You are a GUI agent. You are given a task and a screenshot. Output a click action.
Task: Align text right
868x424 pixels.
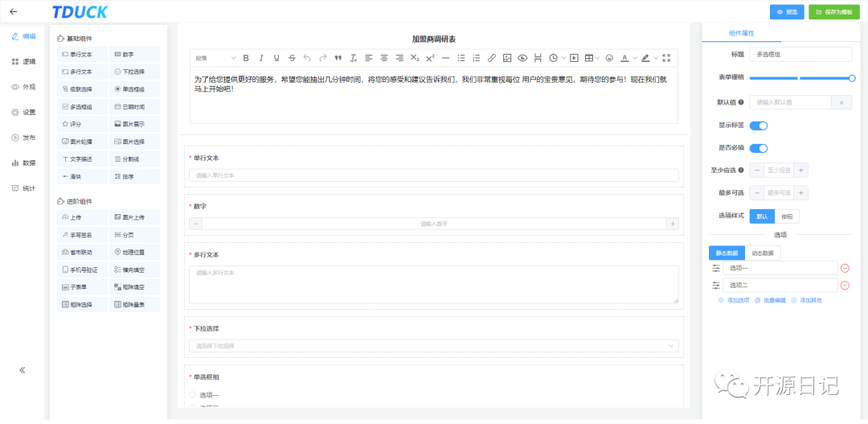point(399,58)
